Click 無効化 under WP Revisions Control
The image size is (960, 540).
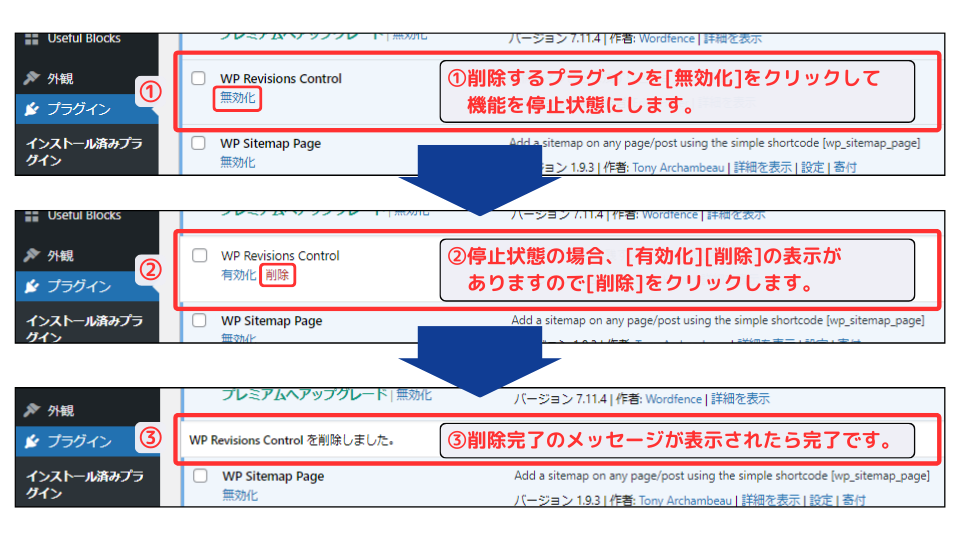pos(238,98)
